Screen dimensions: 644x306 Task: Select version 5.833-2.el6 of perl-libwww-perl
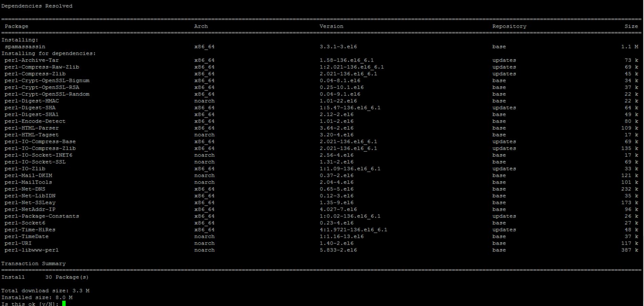click(x=338, y=250)
